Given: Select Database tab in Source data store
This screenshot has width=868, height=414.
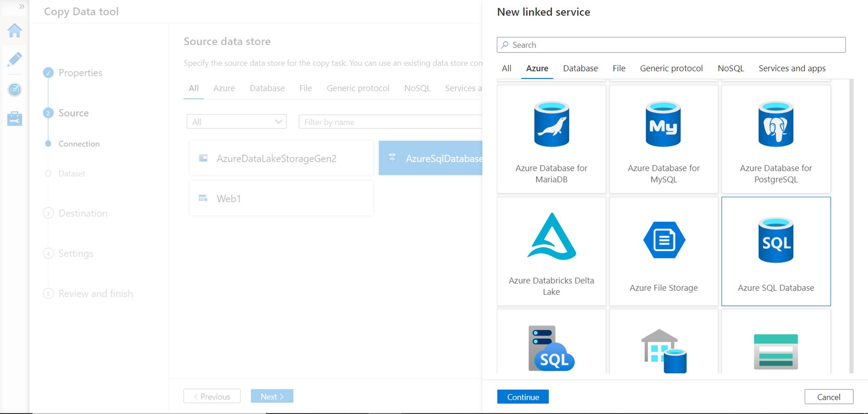Looking at the screenshot, I should tap(267, 88).
